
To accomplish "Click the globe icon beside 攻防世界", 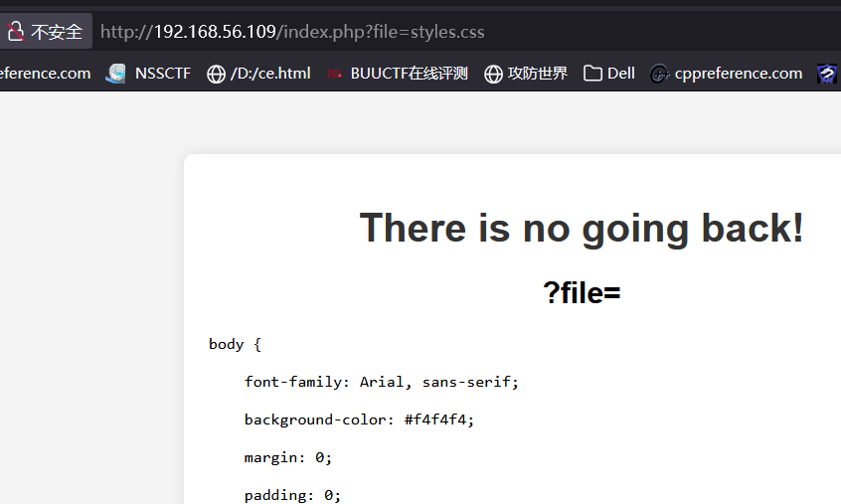I will 493,74.
